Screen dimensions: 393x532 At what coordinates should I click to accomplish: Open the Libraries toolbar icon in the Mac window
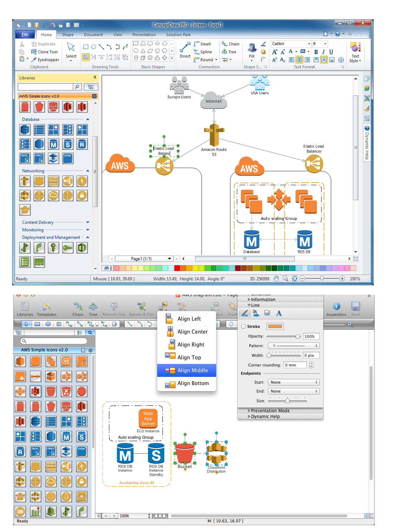[x=25, y=309]
